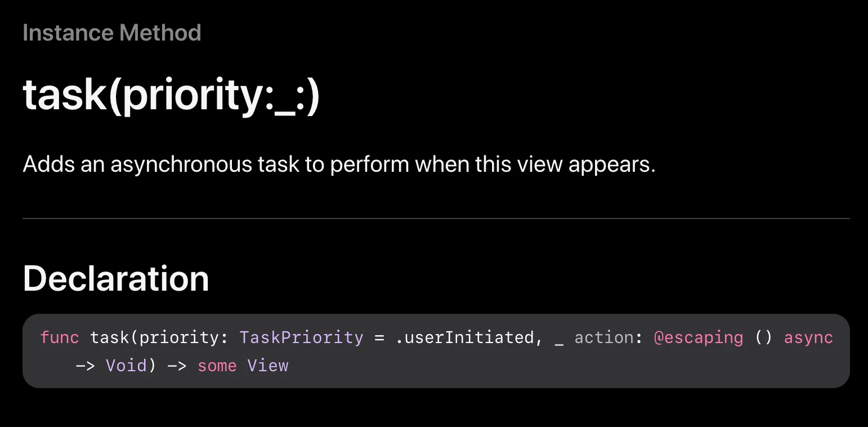868x427 pixels.
Task: Click the empty parentheses before async
Action: point(763,337)
